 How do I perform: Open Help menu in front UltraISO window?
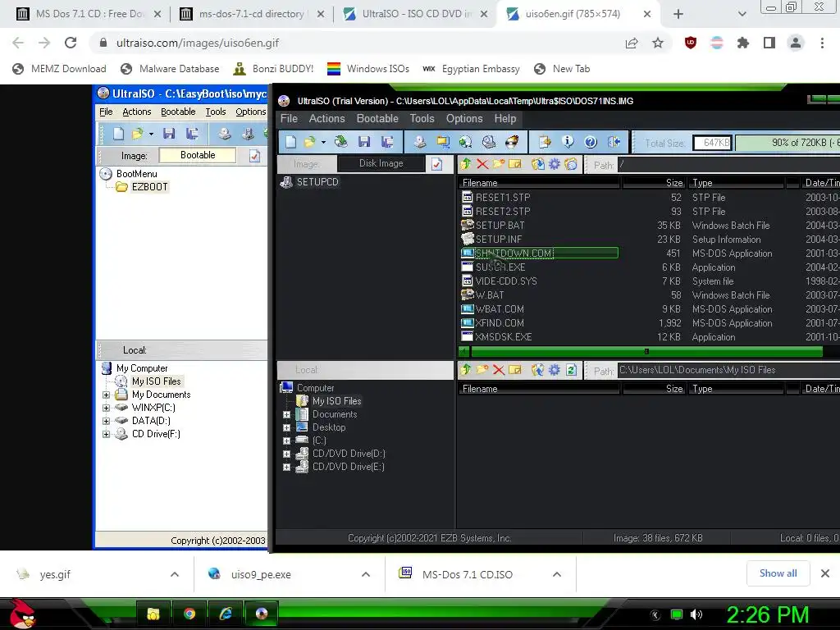(x=504, y=118)
